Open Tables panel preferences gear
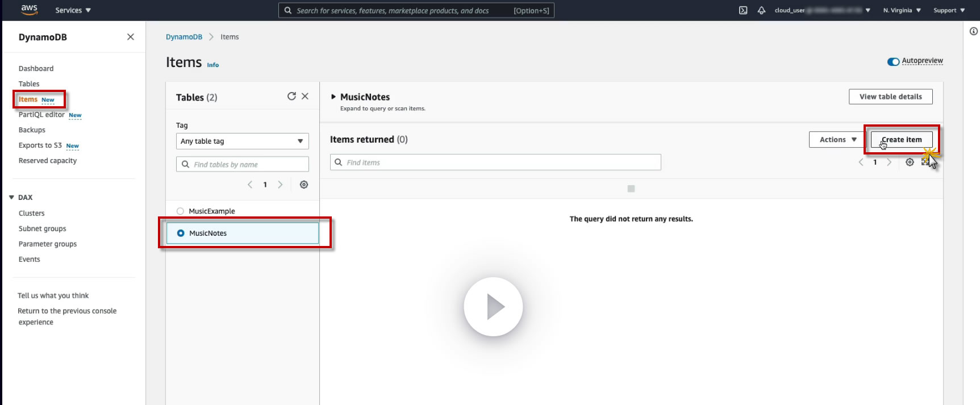The width and height of the screenshot is (980, 405). pos(304,185)
